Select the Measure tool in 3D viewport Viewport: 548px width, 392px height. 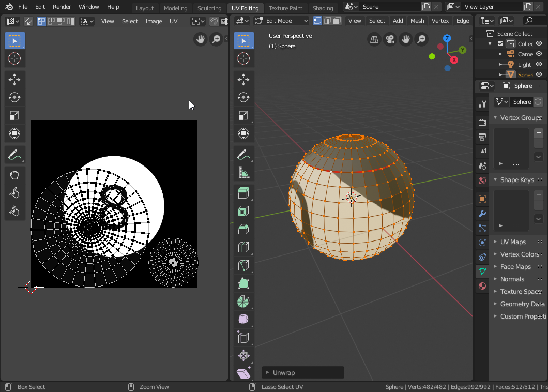(x=243, y=172)
